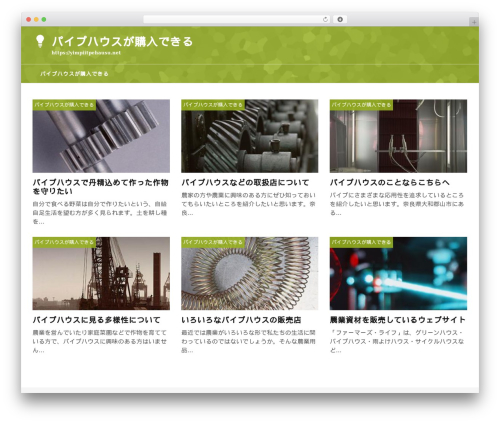The image size is (500, 423).
Task: Click the browser address bar field
Action: point(237,20)
